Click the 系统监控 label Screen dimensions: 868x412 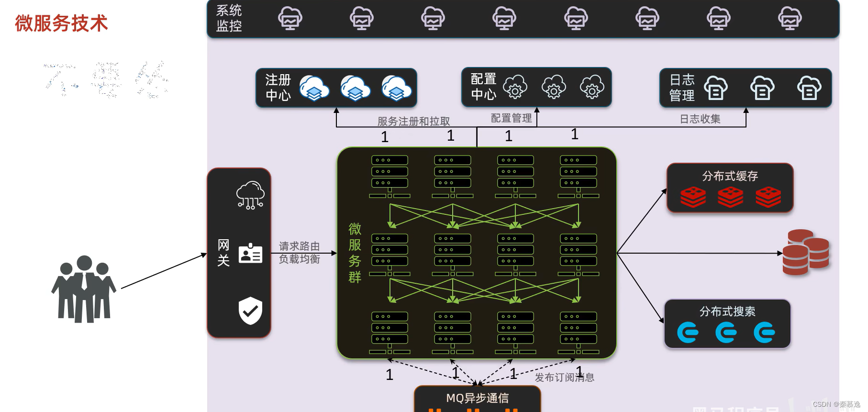click(x=229, y=18)
